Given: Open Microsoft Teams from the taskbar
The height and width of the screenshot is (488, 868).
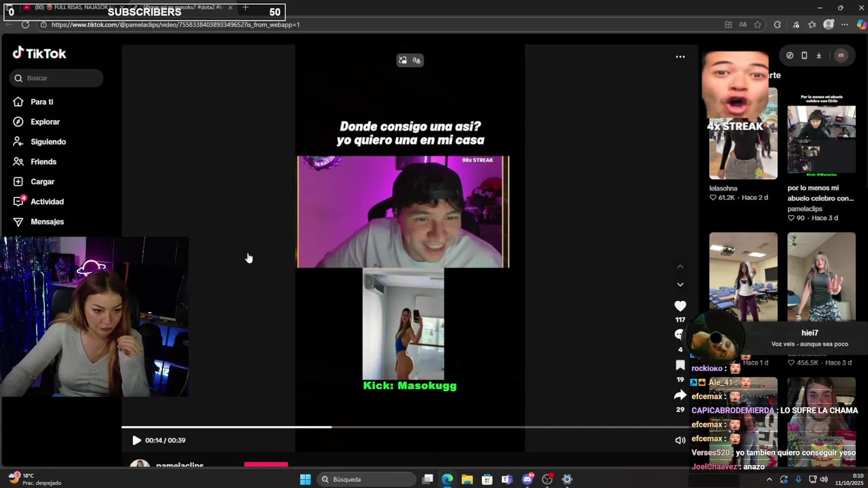Looking at the screenshot, I should tap(507, 479).
